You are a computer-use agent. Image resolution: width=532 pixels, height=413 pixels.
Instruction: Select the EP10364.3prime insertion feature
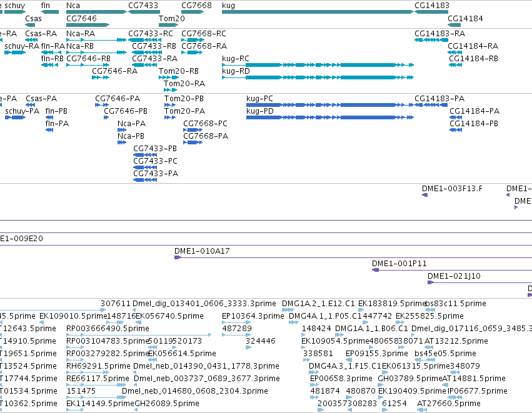click(x=236, y=322)
